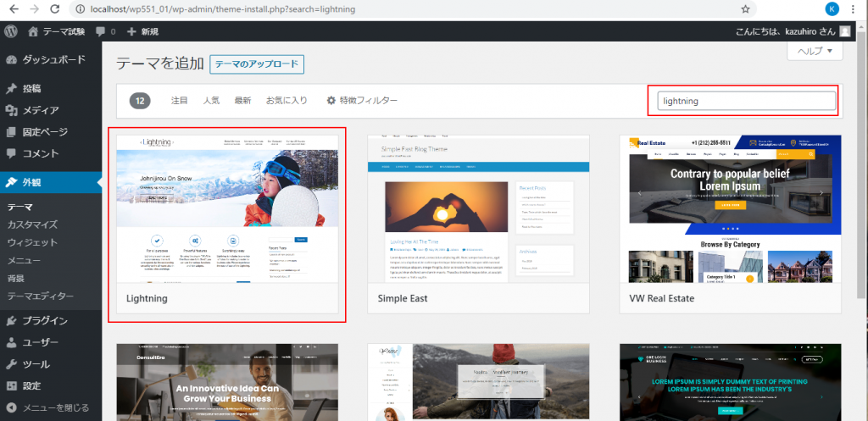
Task: Open the VW Real Estate theme preview
Action: click(730, 208)
